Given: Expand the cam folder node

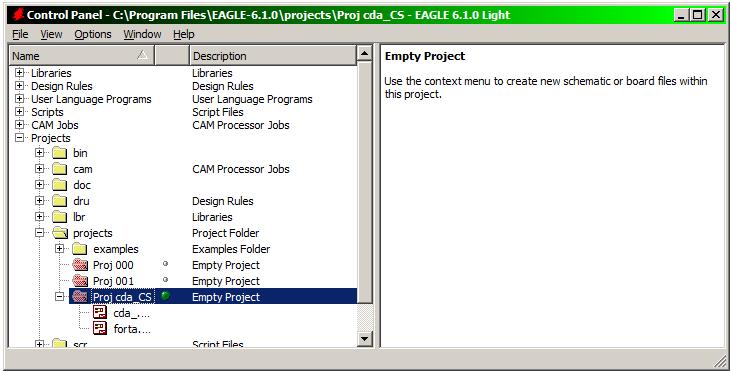Looking at the screenshot, I should (40, 169).
